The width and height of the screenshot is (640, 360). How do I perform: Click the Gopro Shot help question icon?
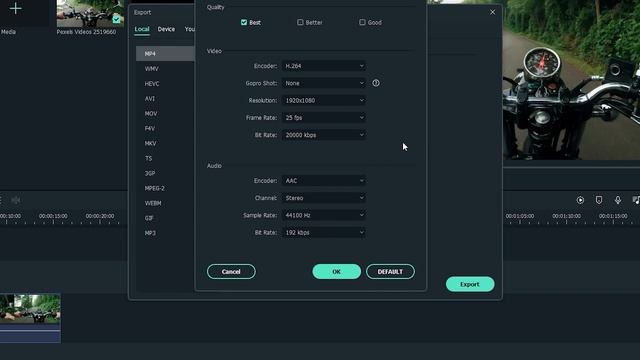376,83
